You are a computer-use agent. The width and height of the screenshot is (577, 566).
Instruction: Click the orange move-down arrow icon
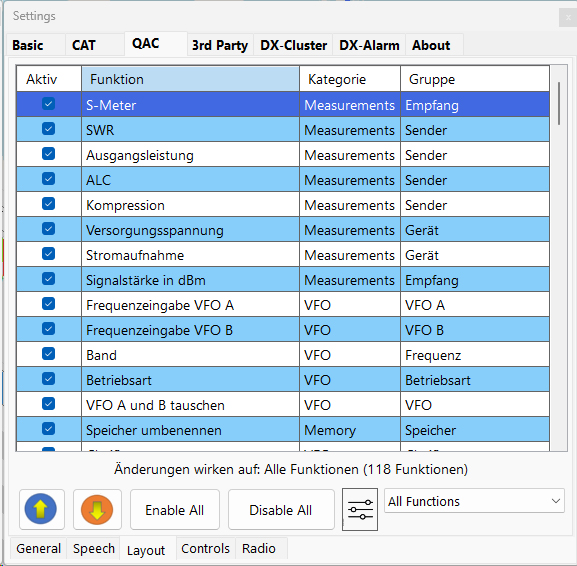click(x=97, y=509)
